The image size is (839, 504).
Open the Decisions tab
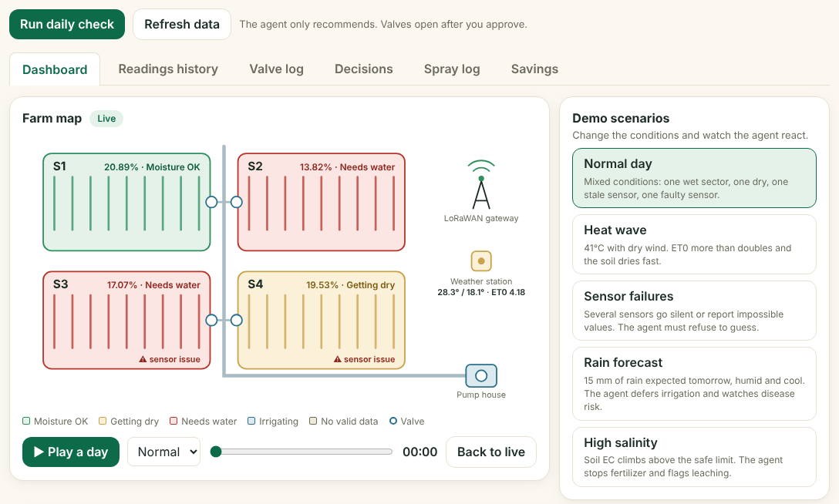click(x=363, y=69)
